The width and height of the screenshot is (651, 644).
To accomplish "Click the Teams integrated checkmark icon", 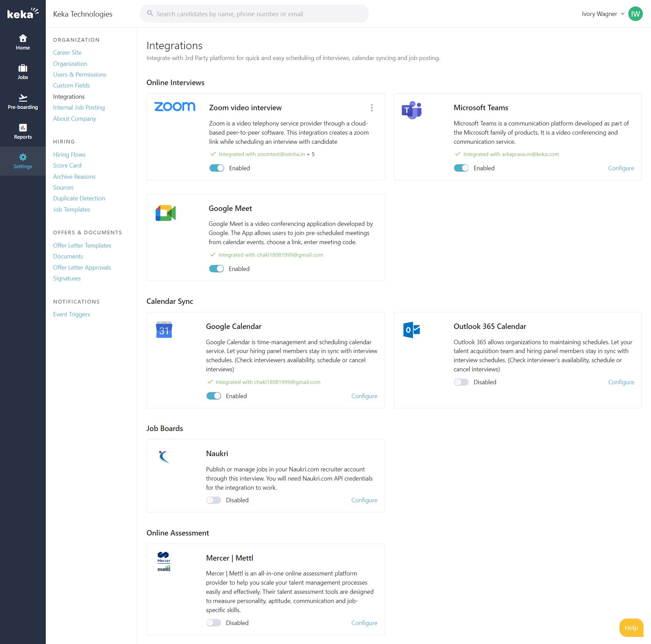I will [457, 154].
